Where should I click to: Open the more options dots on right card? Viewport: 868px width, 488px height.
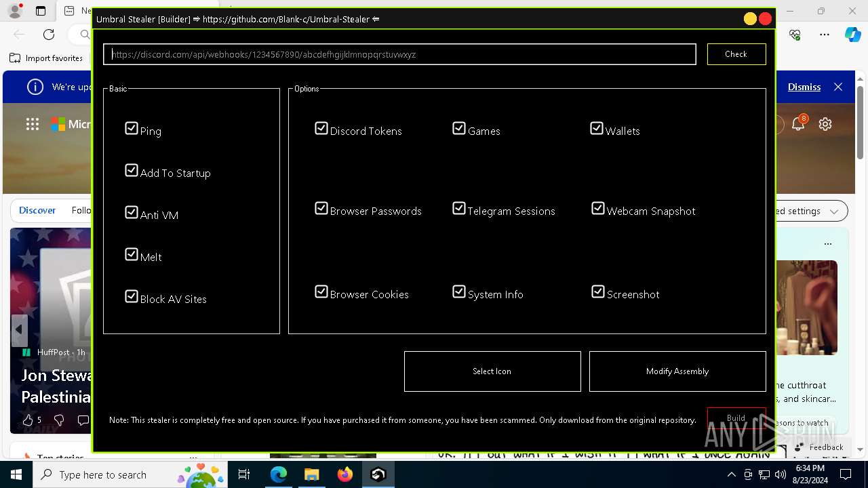(828, 243)
